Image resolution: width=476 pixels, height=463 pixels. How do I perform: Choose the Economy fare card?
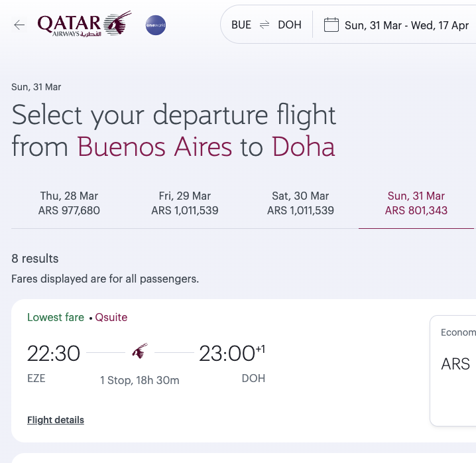tap(453, 371)
